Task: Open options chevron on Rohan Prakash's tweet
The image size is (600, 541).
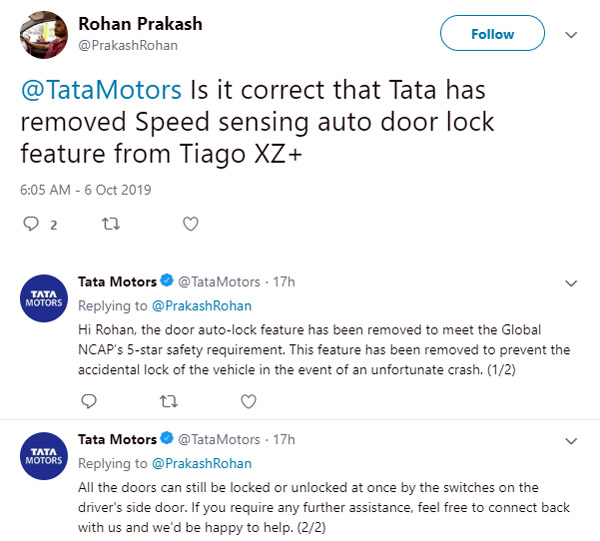Action: click(x=571, y=34)
